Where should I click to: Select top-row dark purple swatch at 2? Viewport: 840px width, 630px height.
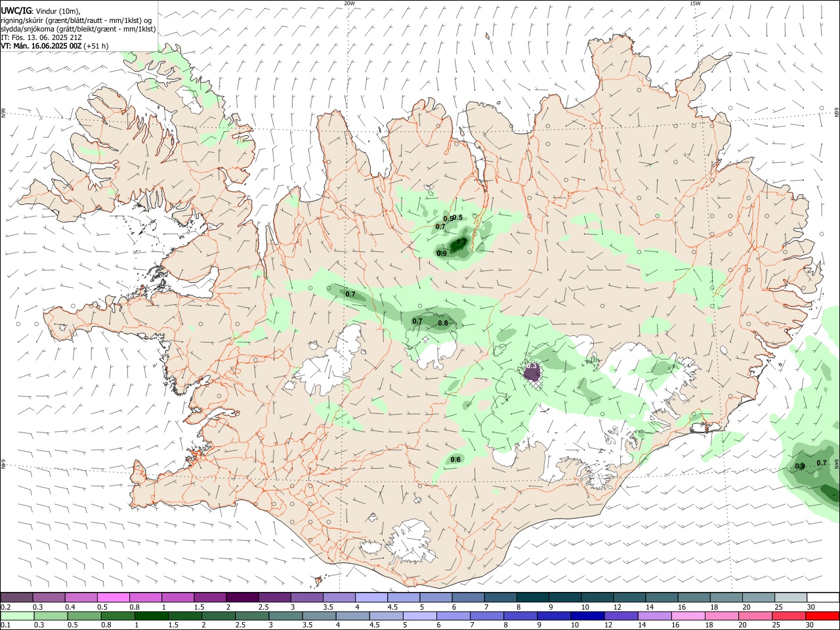242,597
